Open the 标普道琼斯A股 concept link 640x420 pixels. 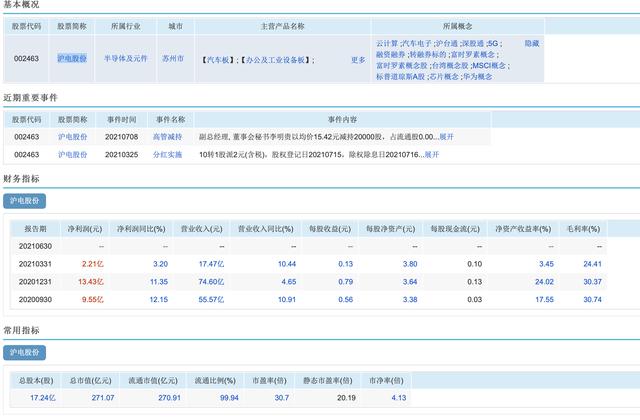coord(400,76)
